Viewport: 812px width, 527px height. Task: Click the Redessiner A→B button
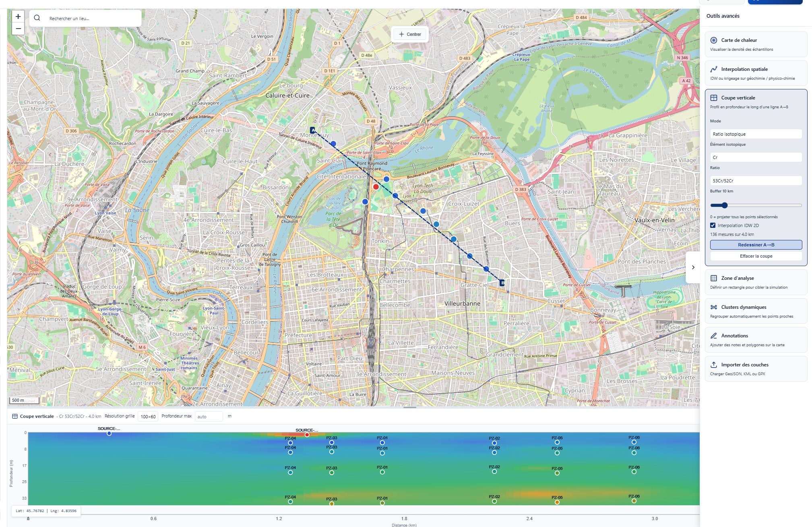[x=756, y=245]
